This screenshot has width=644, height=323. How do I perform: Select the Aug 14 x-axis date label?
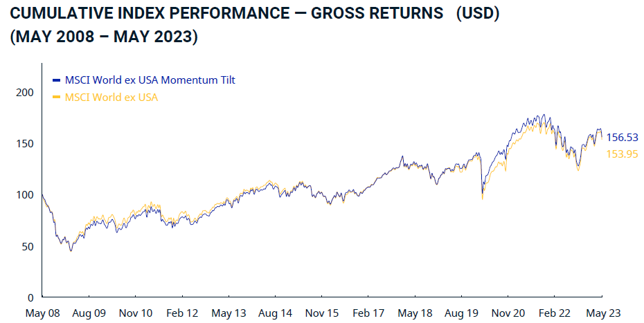[x=276, y=313]
